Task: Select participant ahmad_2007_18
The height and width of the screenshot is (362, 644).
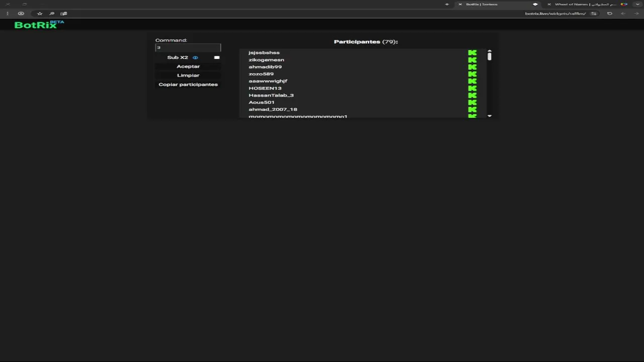Action: click(x=273, y=109)
